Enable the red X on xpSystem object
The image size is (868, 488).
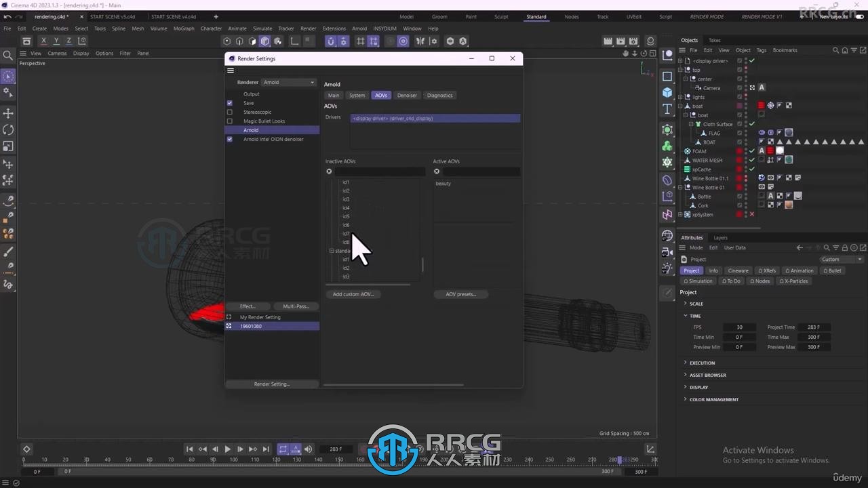[752, 214]
